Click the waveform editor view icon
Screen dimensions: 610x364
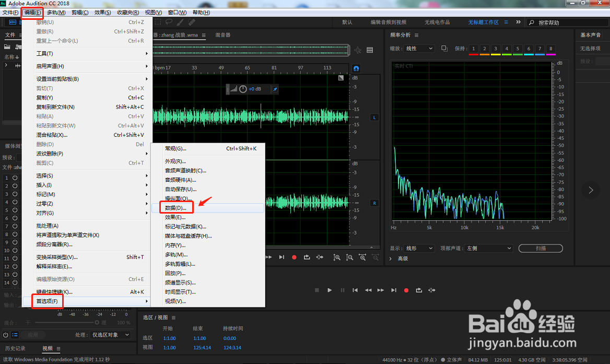(13, 22)
